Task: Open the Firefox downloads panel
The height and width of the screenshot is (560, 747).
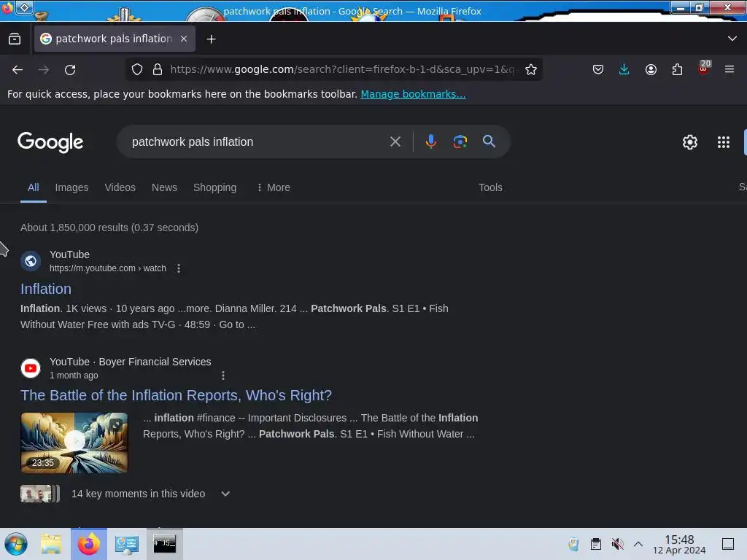Action: pos(624,70)
